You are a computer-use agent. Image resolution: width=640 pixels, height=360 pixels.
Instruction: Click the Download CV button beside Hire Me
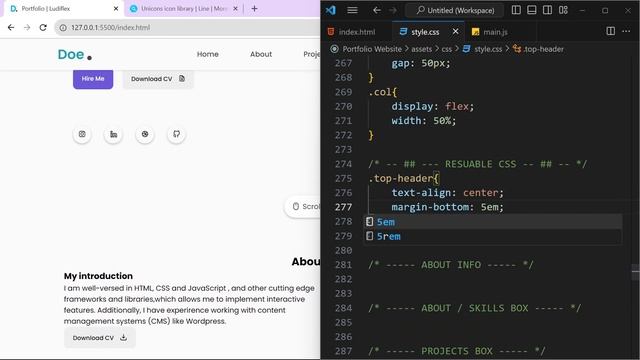158,79
